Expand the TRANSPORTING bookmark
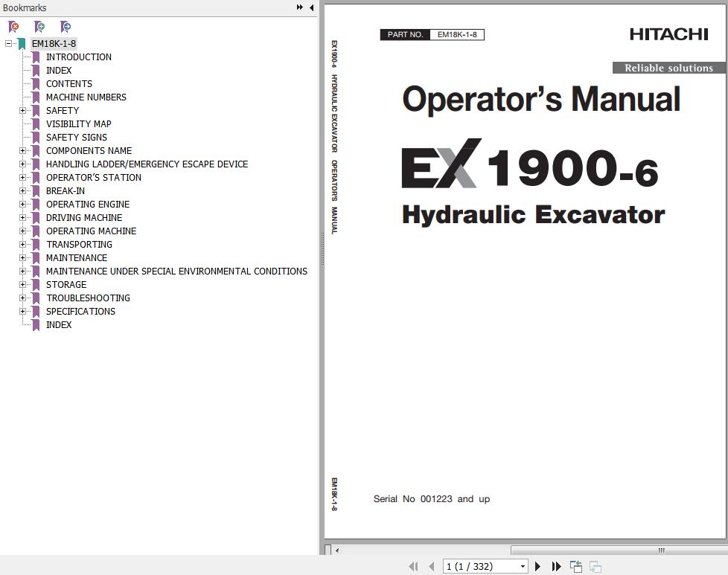Image resolution: width=728 pixels, height=575 pixels. [22, 245]
